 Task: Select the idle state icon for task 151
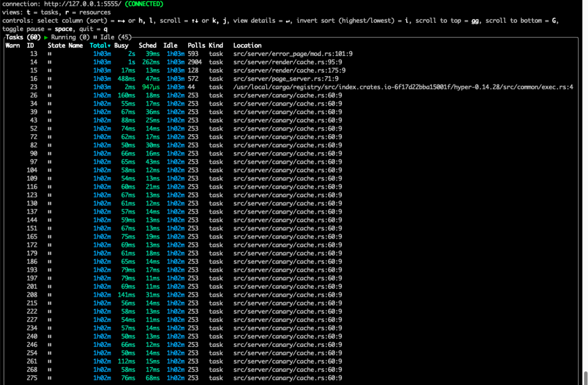pos(50,228)
